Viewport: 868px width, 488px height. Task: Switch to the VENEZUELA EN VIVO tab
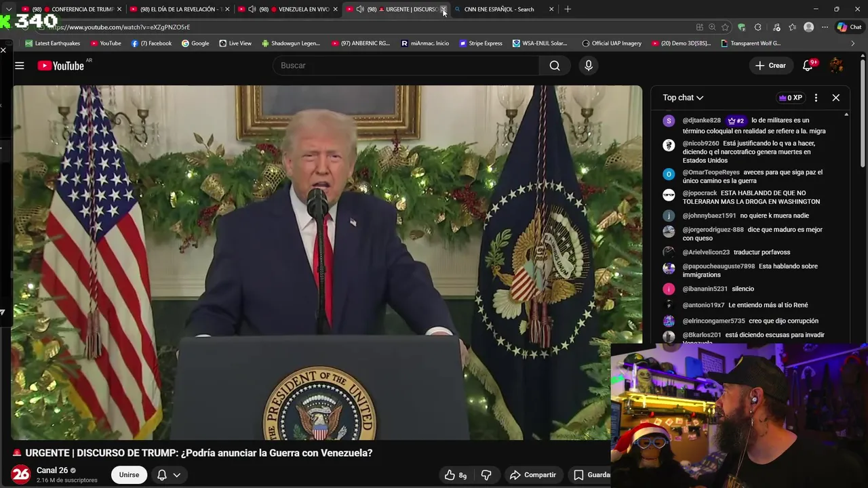288,9
